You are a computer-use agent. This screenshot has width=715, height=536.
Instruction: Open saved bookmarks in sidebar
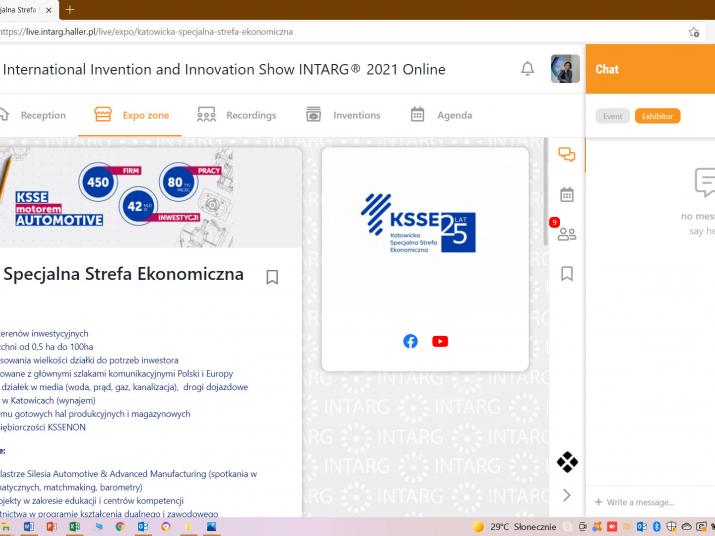(x=567, y=273)
